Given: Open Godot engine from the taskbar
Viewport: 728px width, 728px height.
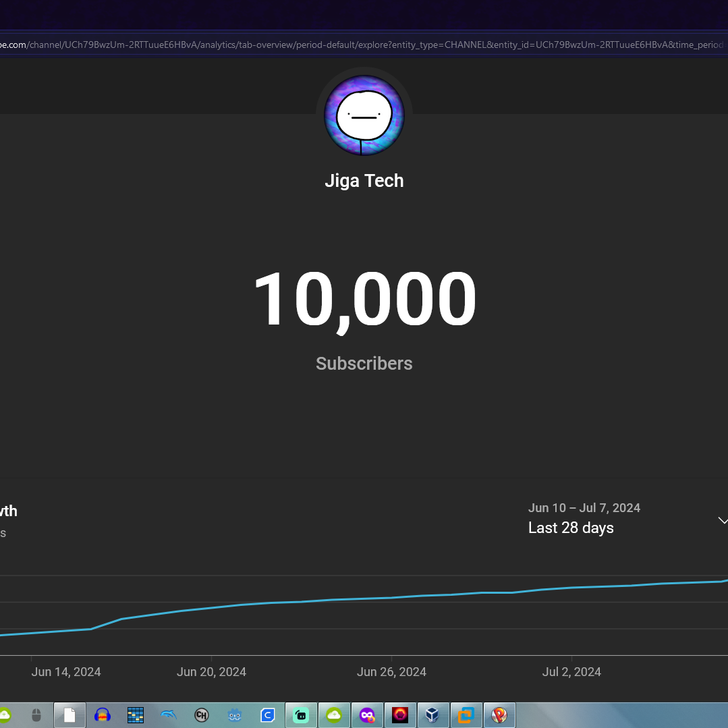Looking at the screenshot, I should point(235,715).
